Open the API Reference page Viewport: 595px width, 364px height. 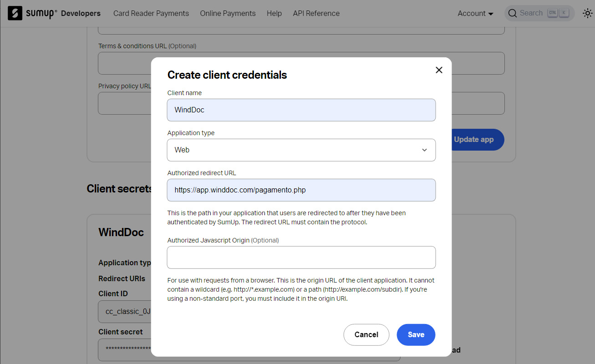tap(316, 13)
